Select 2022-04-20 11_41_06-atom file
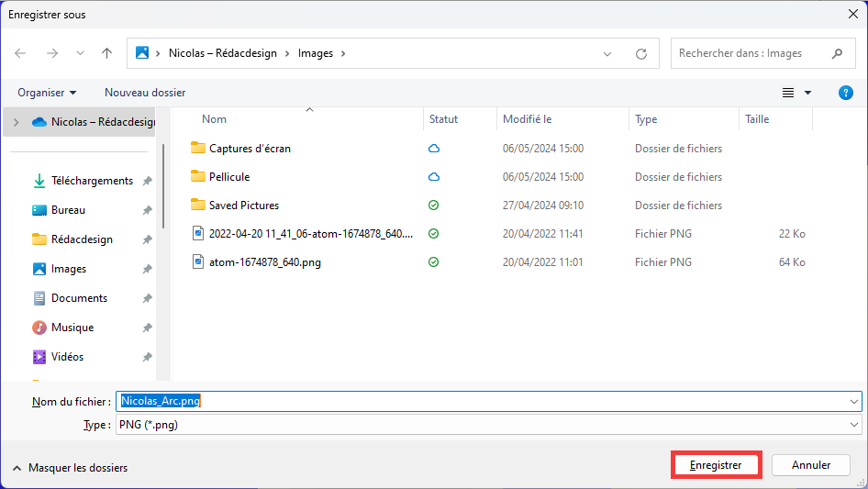The width and height of the screenshot is (868, 489). (310, 234)
